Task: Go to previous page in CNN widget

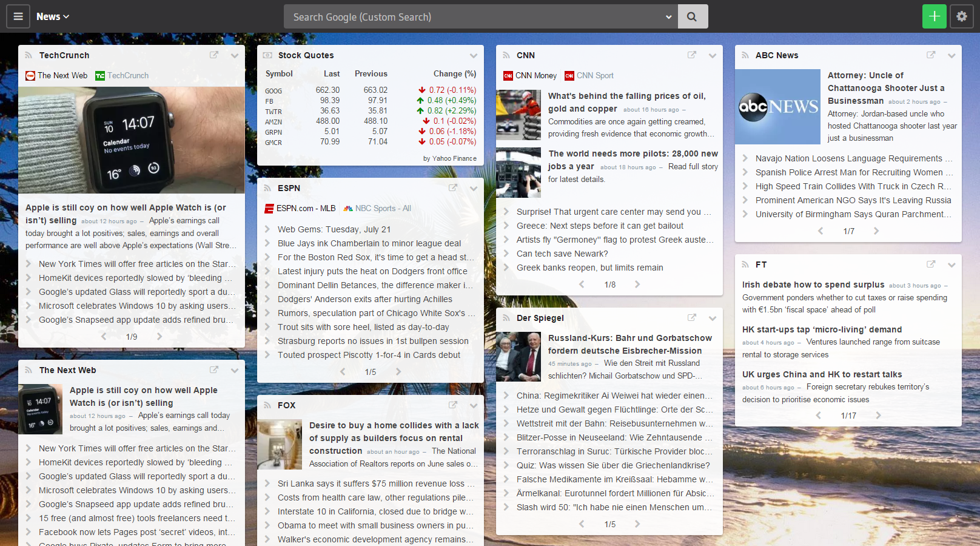Action: pyautogui.click(x=582, y=285)
